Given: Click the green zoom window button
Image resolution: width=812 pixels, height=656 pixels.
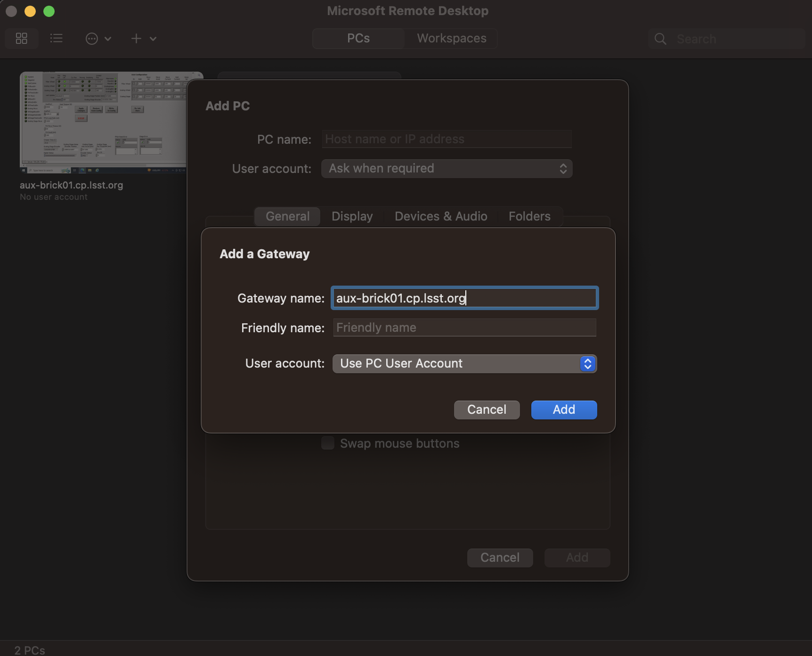Looking at the screenshot, I should tap(49, 11).
